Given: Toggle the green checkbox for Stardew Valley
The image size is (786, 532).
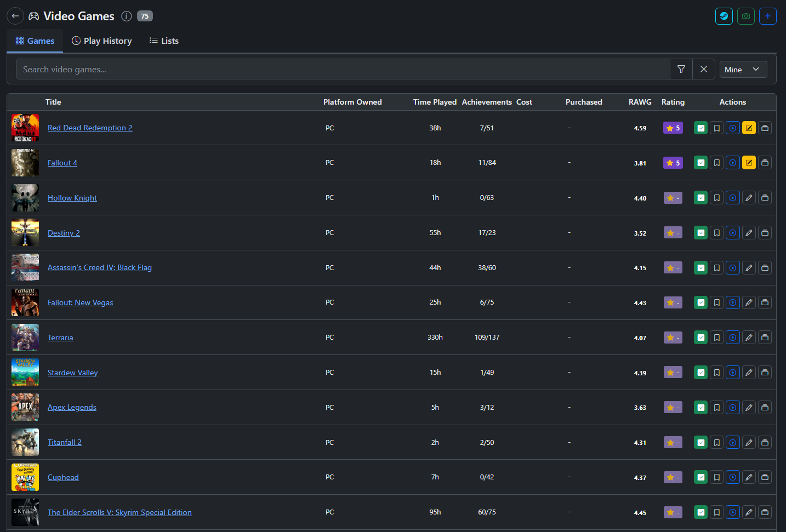Looking at the screenshot, I should coord(700,373).
